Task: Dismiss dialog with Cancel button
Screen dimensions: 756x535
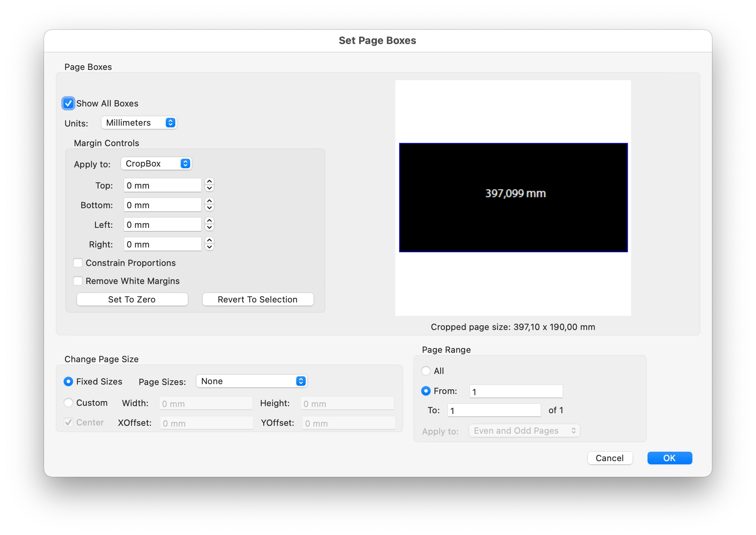Action: pyautogui.click(x=609, y=458)
